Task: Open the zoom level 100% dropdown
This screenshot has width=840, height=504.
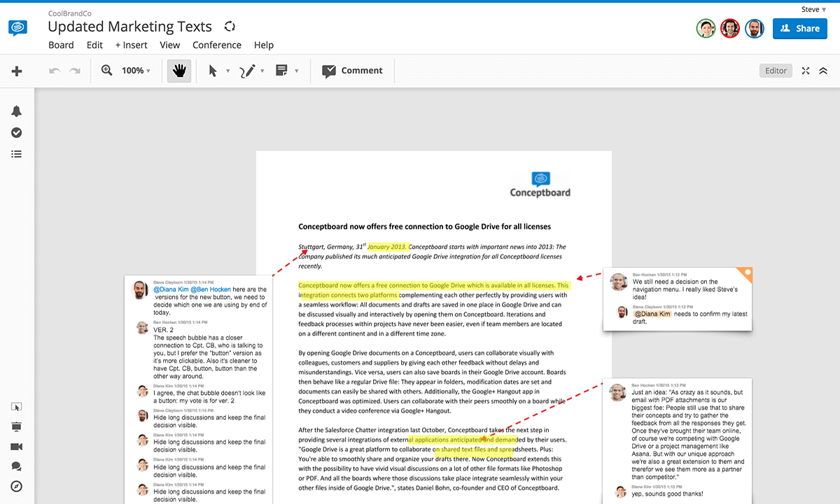Action: click(136, 71)
